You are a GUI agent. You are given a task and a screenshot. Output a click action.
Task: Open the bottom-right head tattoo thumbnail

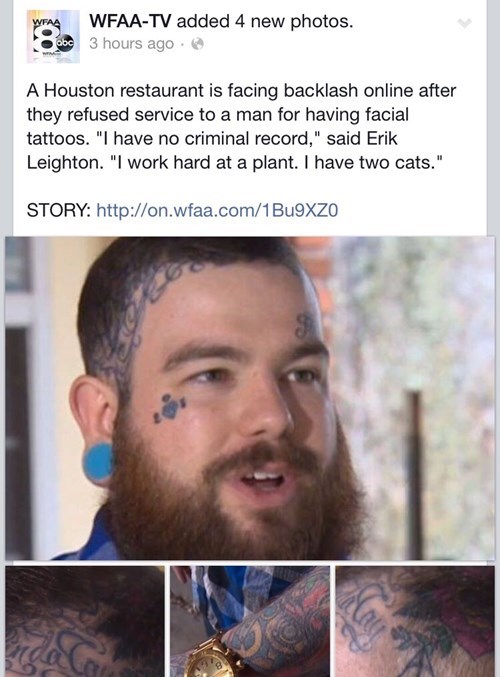tap(415, 622)
